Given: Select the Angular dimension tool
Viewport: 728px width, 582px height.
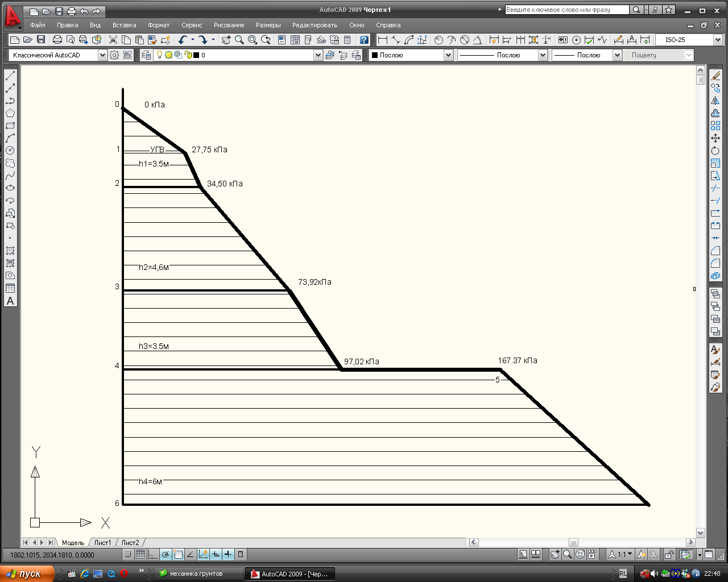Looking at the screenshot, I should (477, 40).
